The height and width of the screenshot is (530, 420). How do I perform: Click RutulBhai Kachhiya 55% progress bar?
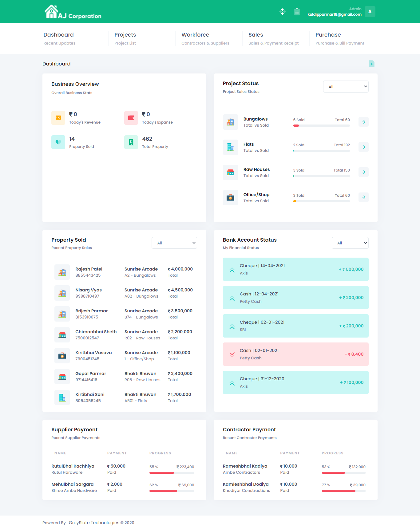click(172, 473)
